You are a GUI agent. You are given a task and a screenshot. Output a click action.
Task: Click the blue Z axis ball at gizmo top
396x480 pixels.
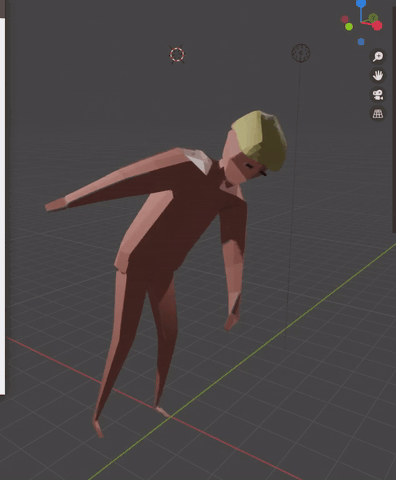click(x=361, y=4)
